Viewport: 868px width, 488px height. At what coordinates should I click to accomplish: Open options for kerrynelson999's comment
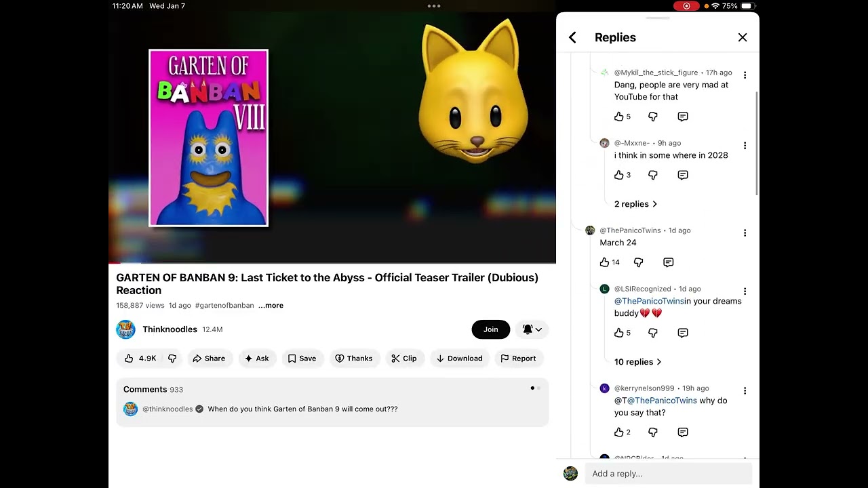pyautogui.click(x=745, y=391)
